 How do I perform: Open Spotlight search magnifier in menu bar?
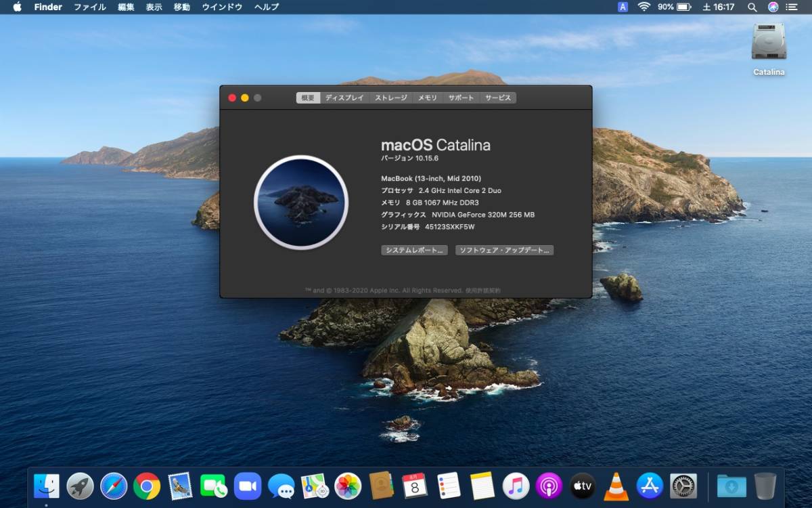click(x=752, y=7)
